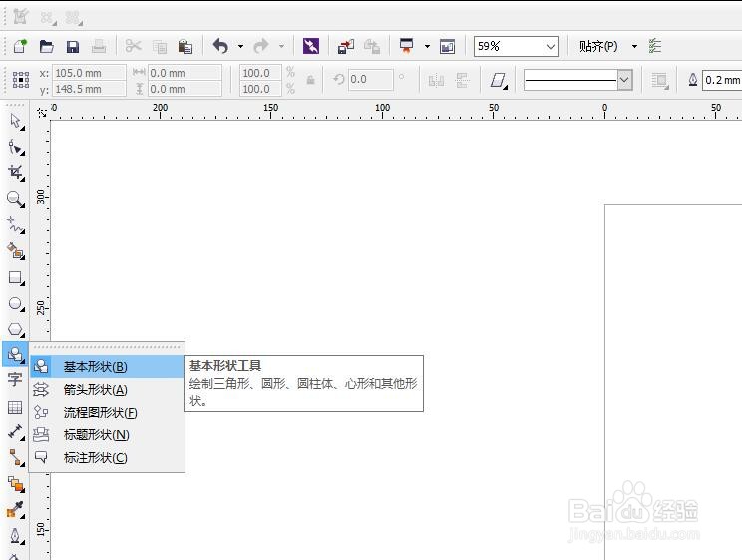Toggle the lock ratio padlock
The height and width of the screenshot is (560, 742).
tap(310, 80)
